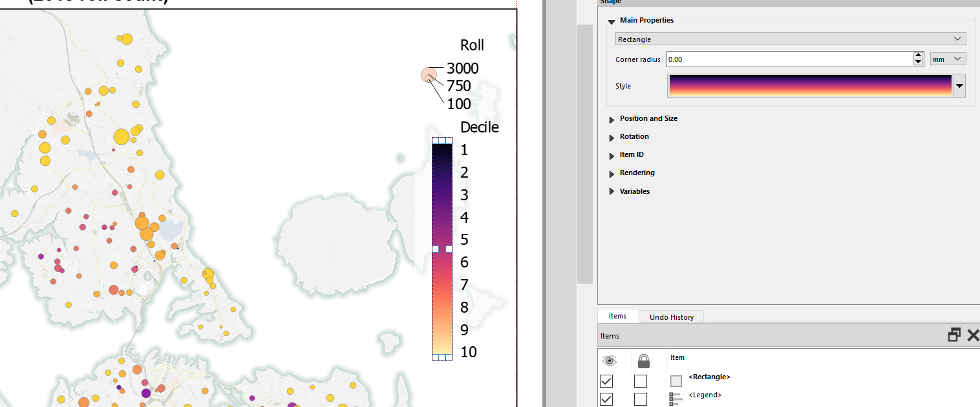Undock the Items panel using the float icon

tap(954, 335)
